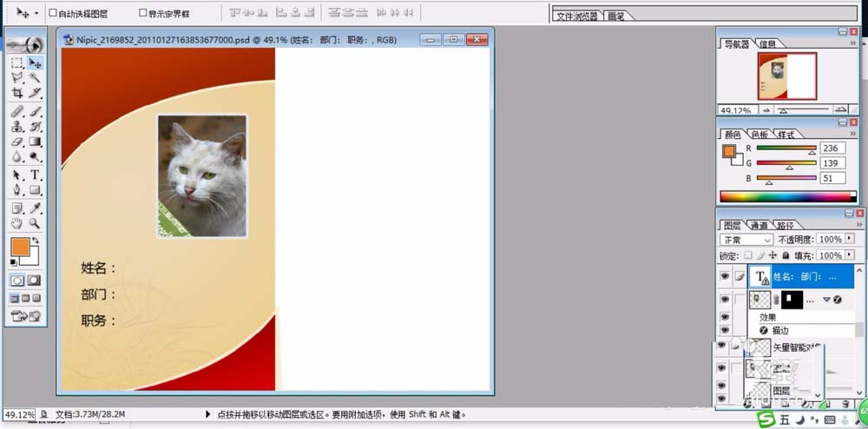Open the blend mode dropdown 正常
This screenshot has width=868, height=429.
point(746,240)
